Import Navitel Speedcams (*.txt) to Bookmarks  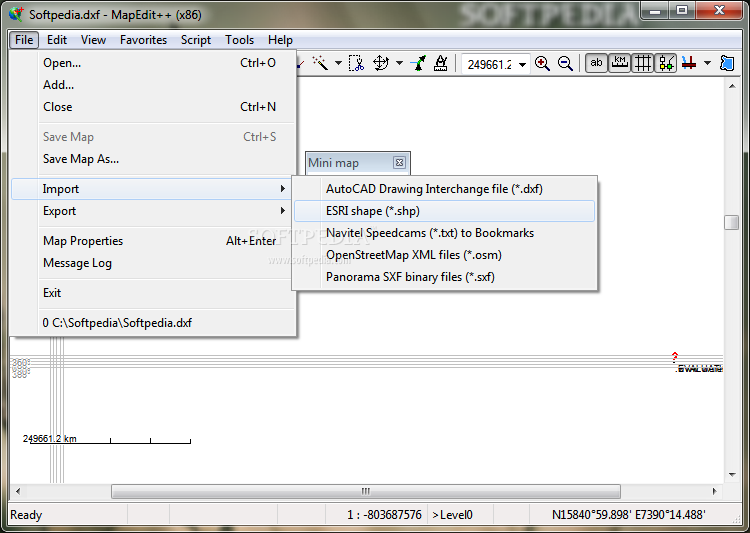click(444, 233)
